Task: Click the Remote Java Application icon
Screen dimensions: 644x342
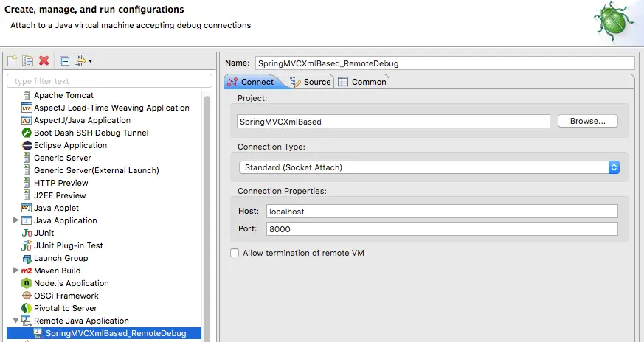Action: pyautogui.click(x=27, y=320)
